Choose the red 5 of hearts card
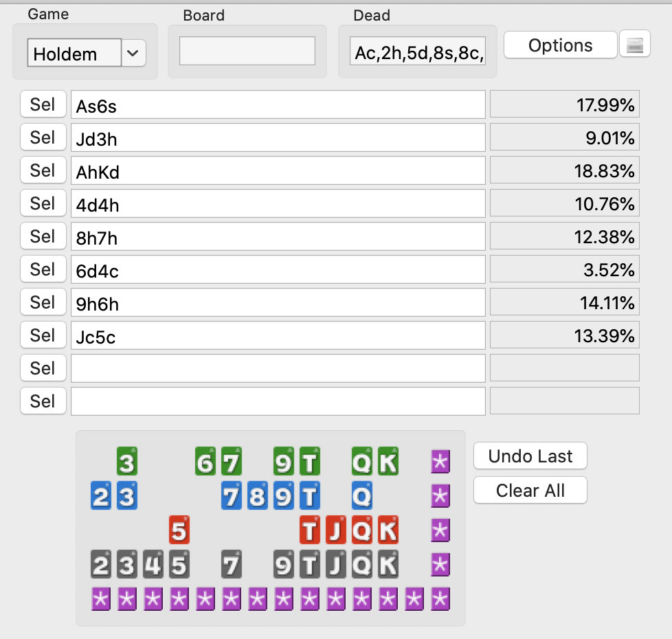The image size is (672, 639). click(179, 530)
